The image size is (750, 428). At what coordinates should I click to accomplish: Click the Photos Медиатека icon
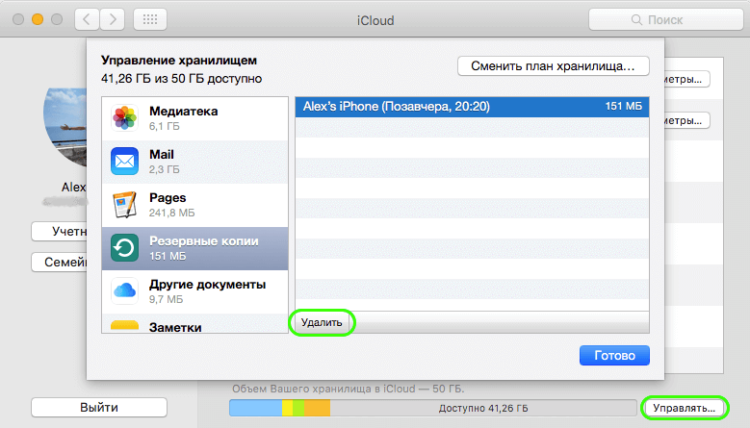124,118
